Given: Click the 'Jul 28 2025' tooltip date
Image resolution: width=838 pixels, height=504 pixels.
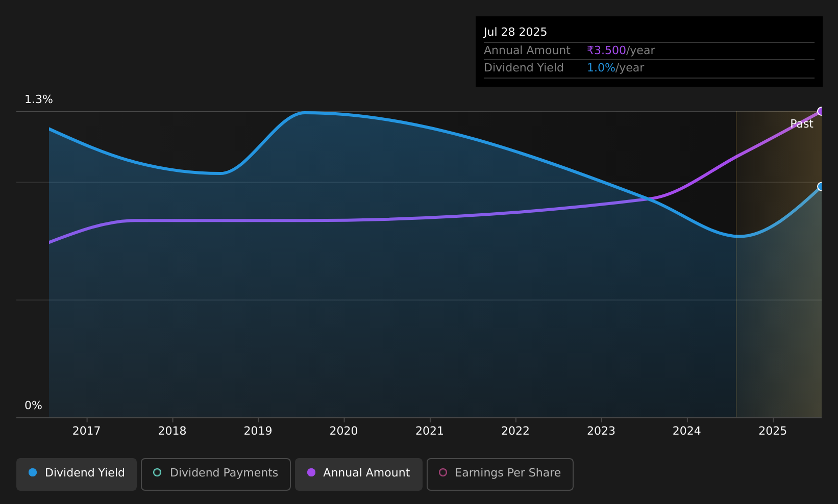Looking at the screenshot, I should click(515, 32).
